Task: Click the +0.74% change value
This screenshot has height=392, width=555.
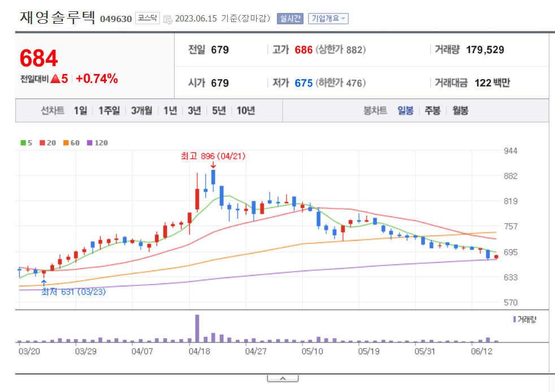Action: pos(97,79)
